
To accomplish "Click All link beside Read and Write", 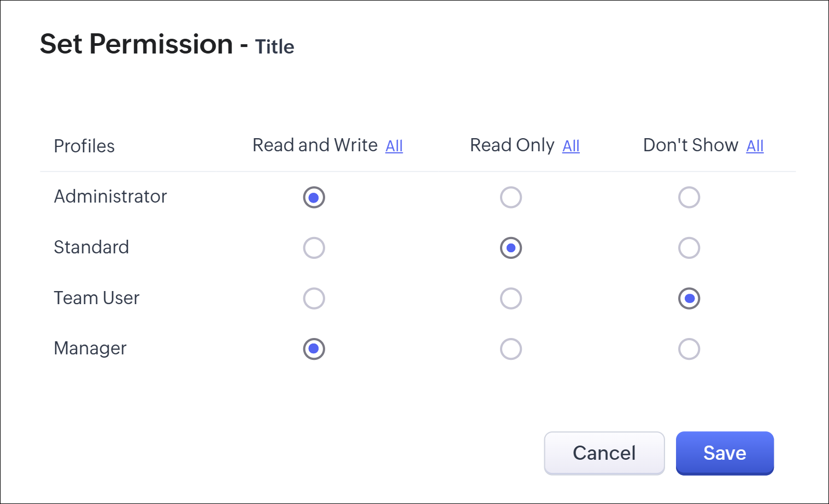I will click(x=394, y=146).
